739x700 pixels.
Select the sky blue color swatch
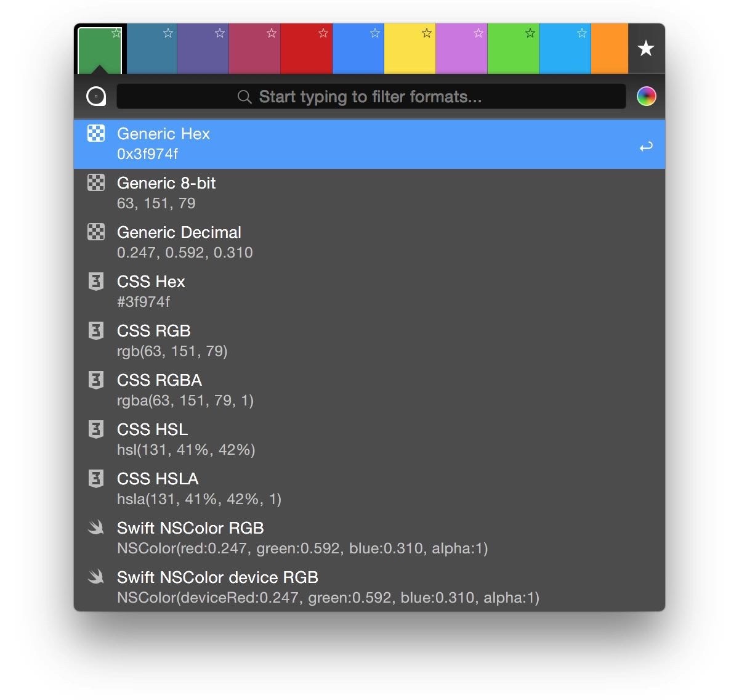[565, 49]
